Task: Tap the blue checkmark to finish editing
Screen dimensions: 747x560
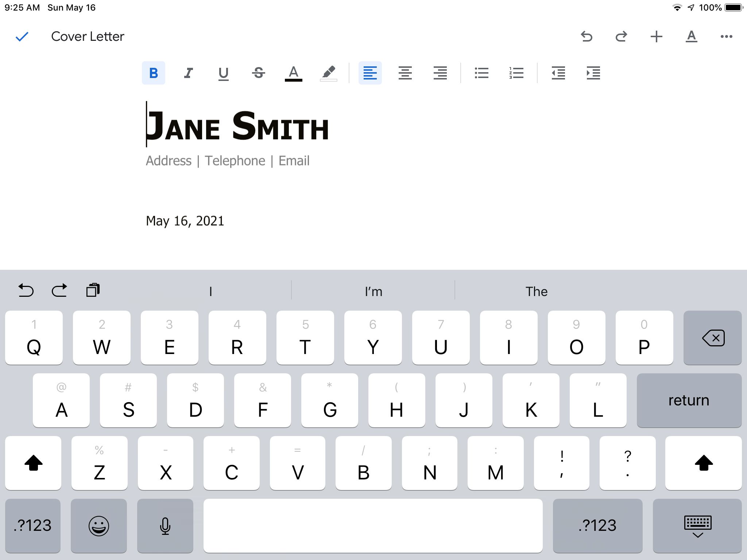Action: click(x=22, y=36)
